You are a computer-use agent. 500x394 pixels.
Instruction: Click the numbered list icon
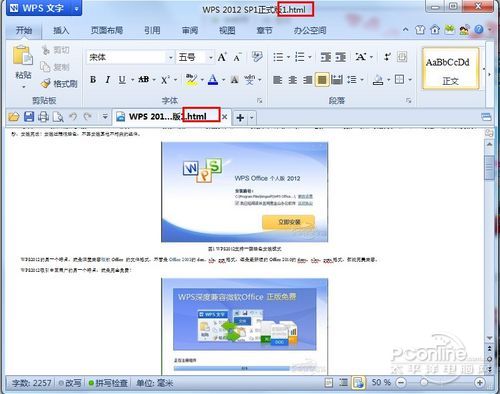click(x=300, y=57)
